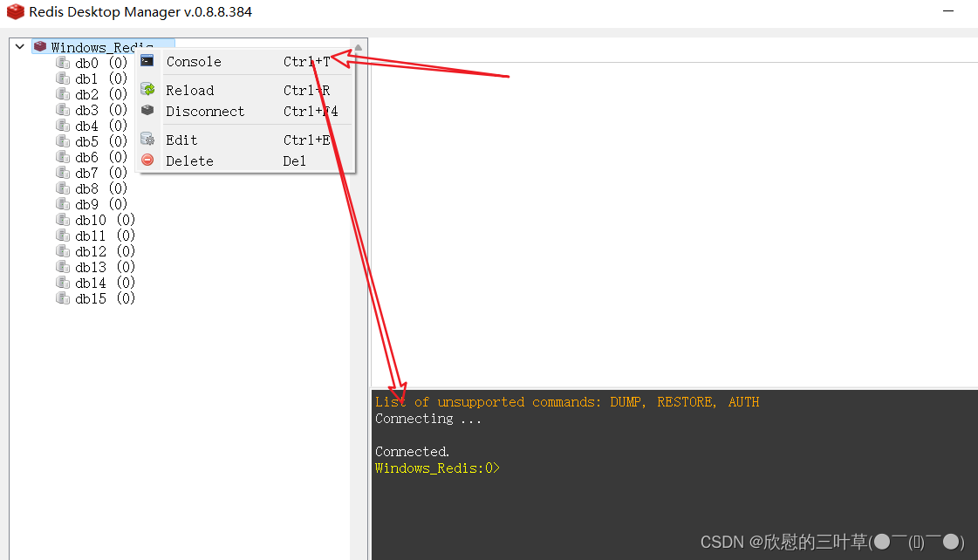Screen dimensions: 978x560
Task: Select db14 (0) in the tree
Action: pos(105,283)
